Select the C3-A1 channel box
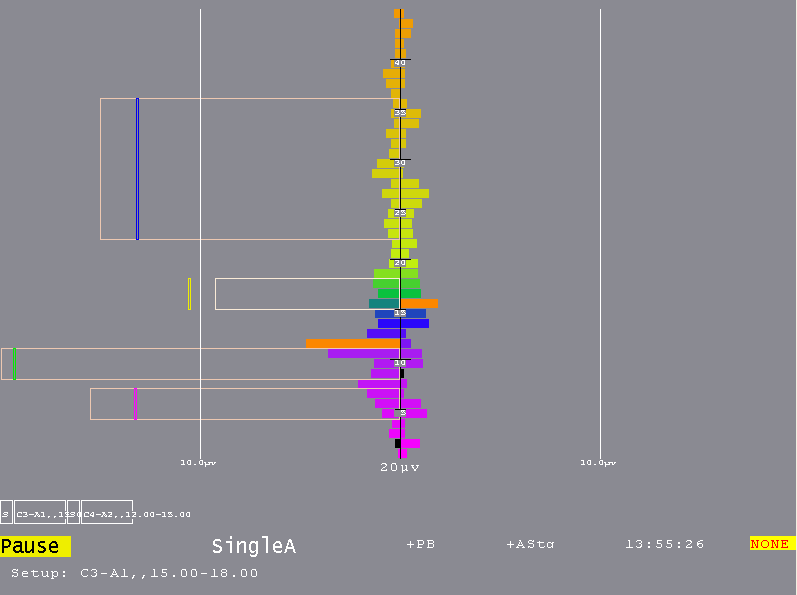Viewport: 797px width, 595px height. coord(40,513)
